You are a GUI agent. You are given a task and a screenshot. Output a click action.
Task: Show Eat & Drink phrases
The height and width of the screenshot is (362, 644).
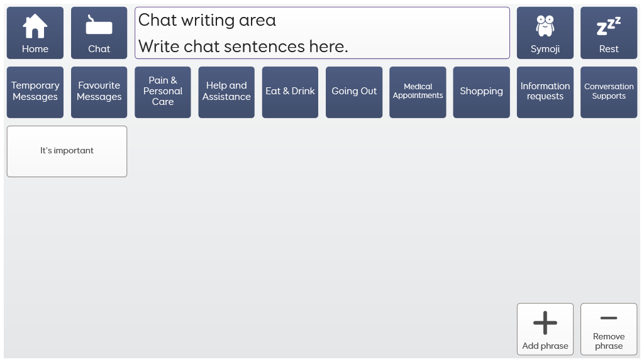pos(290,92)
